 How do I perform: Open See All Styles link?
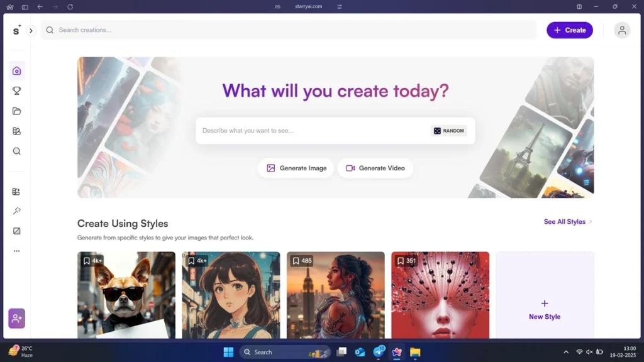tap(568, 222)
